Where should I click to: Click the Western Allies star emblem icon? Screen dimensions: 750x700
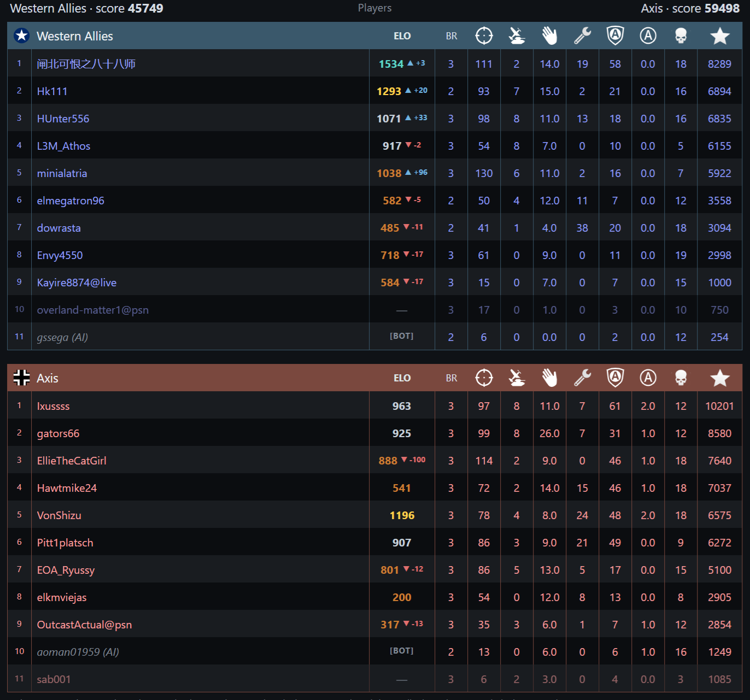[x=21, y=36]
